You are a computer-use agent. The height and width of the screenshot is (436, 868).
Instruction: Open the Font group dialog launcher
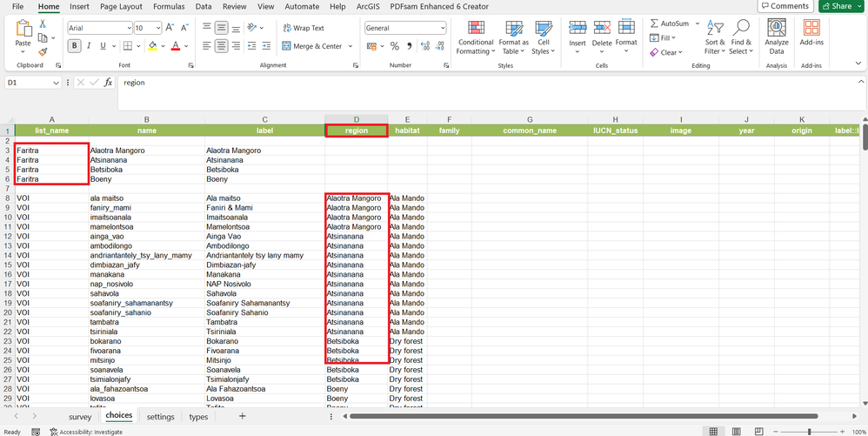[191, 65]
